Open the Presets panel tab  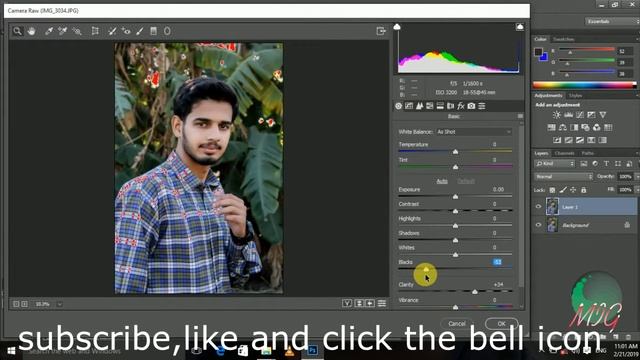(482, 106)
